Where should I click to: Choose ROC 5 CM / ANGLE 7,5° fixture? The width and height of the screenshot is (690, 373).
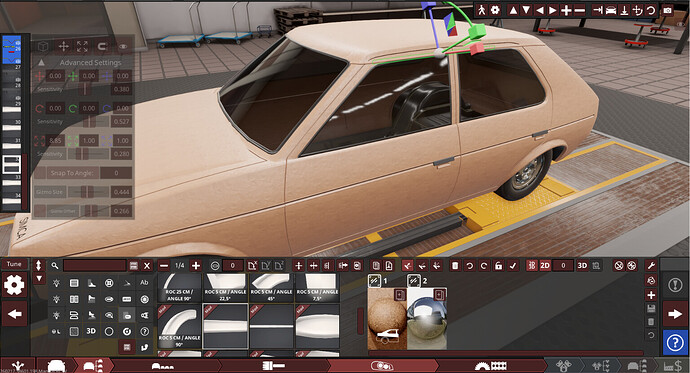coord(317,288)
